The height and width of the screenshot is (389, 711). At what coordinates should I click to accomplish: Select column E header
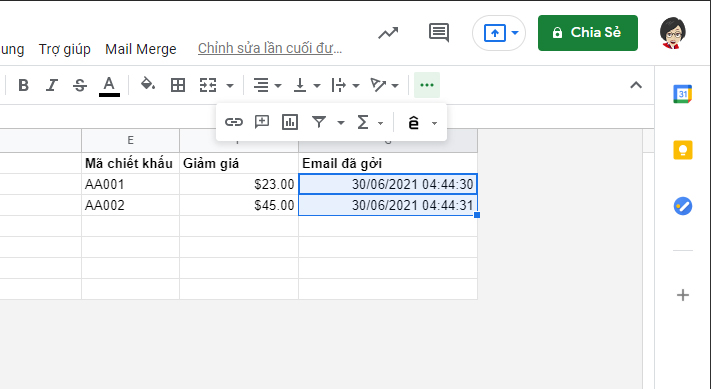tap(131, 141)
